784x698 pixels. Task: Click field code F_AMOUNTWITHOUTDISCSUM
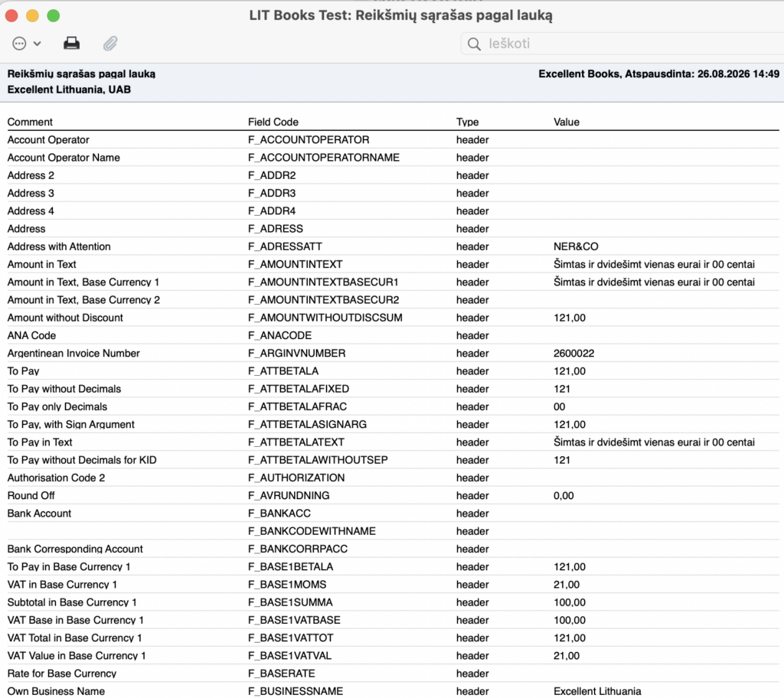(x=325, y=318)
